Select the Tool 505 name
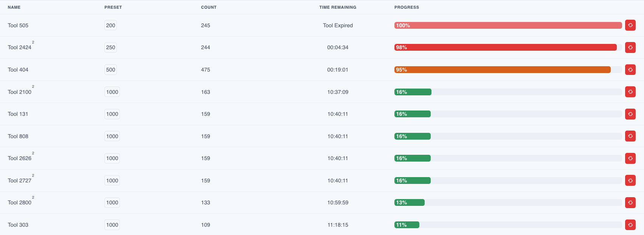The width and height of the screenshot is (644, 235). pyautogui.click(x=18, y=25)
